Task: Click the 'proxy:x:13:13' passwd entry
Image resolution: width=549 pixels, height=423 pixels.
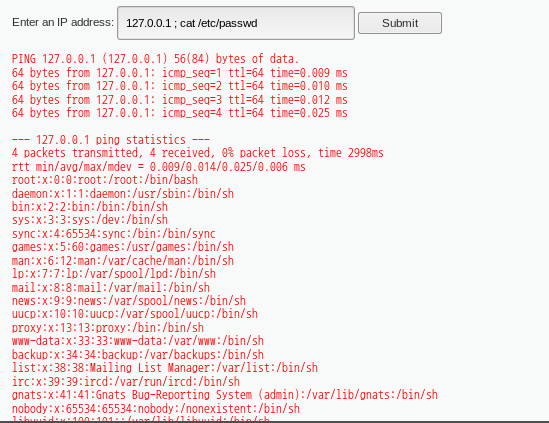Action: (107, 328)
